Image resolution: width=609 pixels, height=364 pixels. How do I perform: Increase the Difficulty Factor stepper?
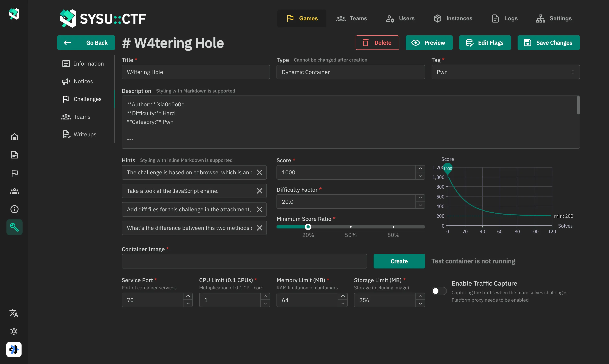pos(420,198)
